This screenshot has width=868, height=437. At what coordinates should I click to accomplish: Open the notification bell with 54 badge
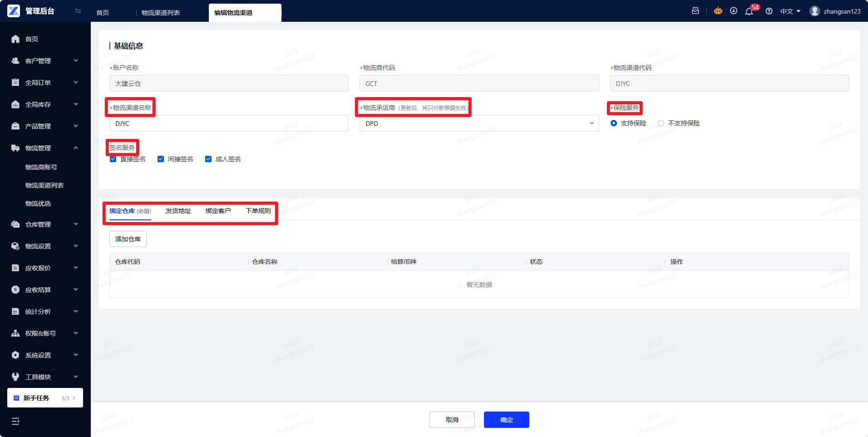point(749,11)
